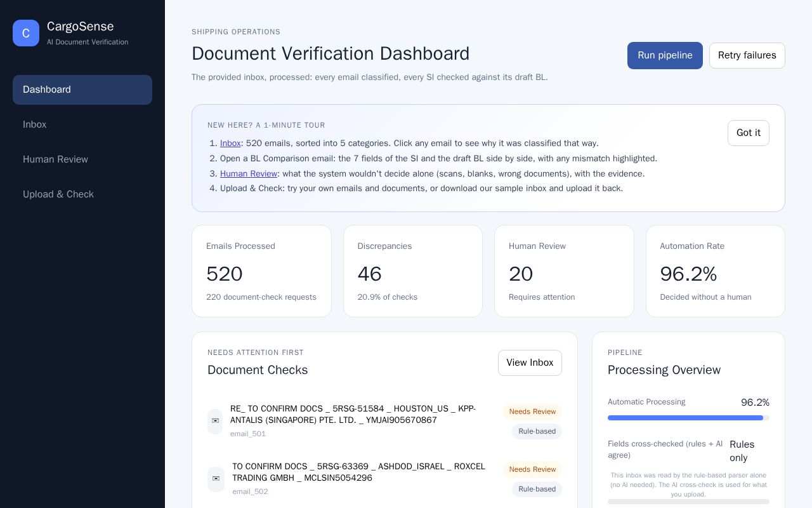Viewport: 812px width, 508px height.
Task: Go to Human Review in sidebar
Action: pyautogui.click(x=82, y=159)
